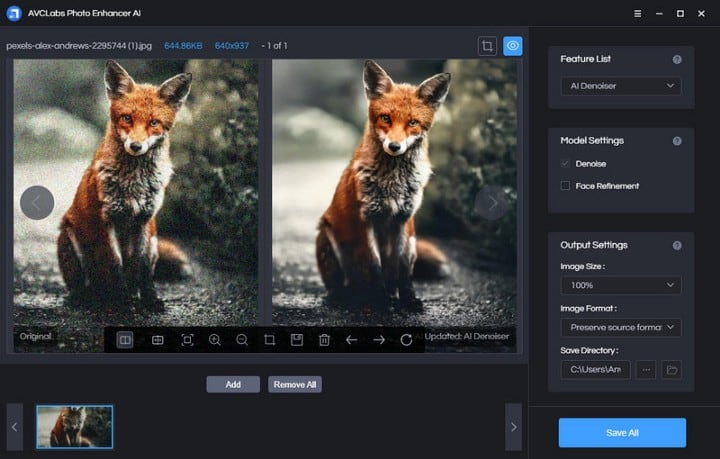Viewport: 720px width, 459px height.
Task: Go to next image with round right arrow
Action: [x=492, y=202]
